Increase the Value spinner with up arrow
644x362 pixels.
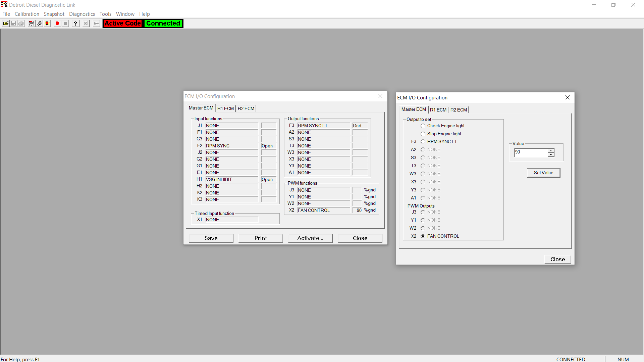point(551,150)
